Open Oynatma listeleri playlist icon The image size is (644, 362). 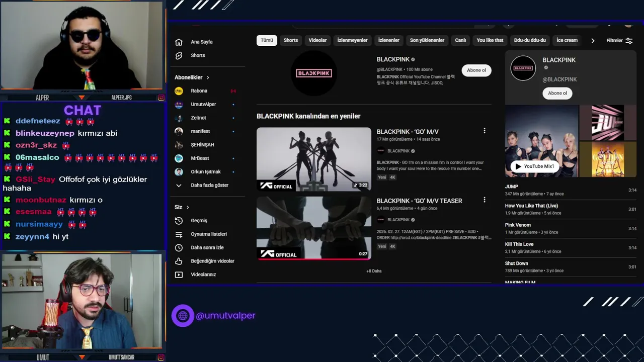pos(179,234)
